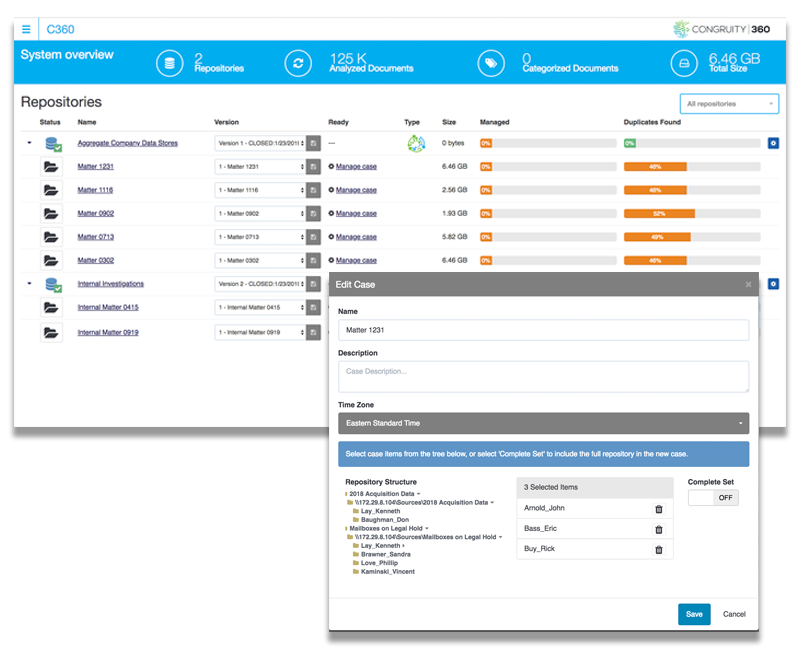Collapse the Aggregate Company Data Stores row
The image size is (800, 660).
(x=29, y=143)
